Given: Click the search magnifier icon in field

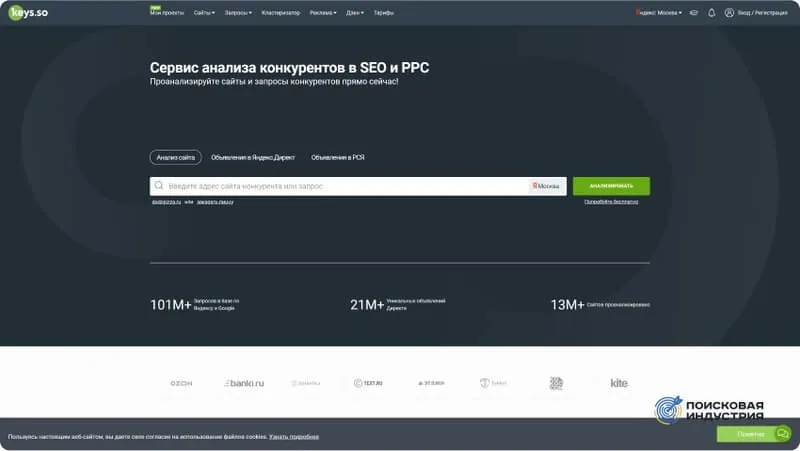Looking at the screenshot, I should (159, 186).
